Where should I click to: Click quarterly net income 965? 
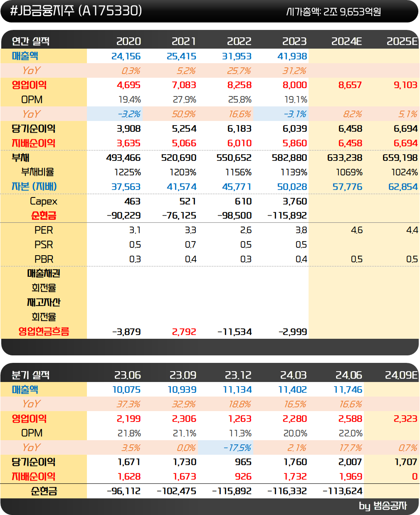(x=243, y=462)
